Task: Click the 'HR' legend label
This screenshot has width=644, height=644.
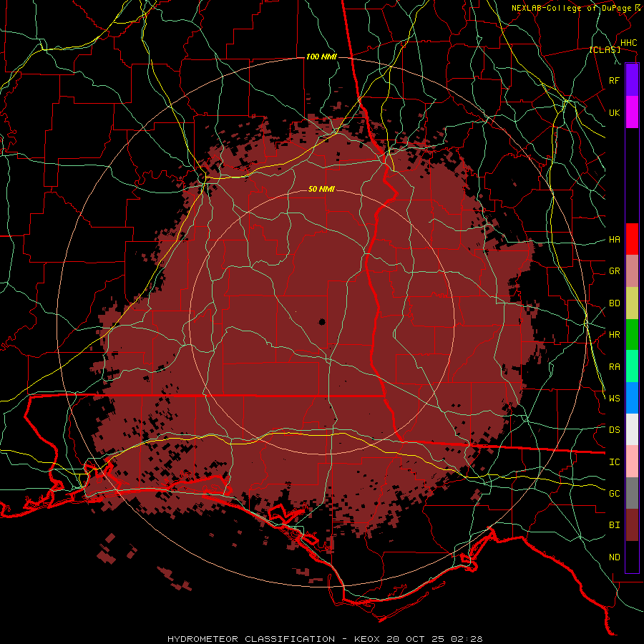Action: tap(614, 335)
